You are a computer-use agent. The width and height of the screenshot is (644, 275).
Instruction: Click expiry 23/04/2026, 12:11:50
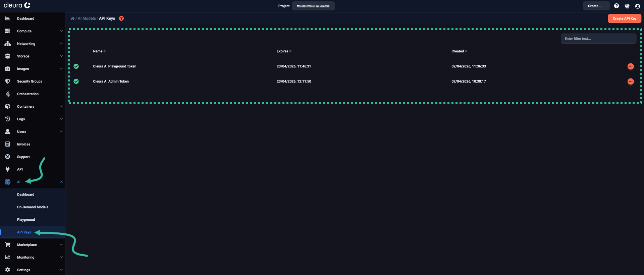(x=294, y=81)
